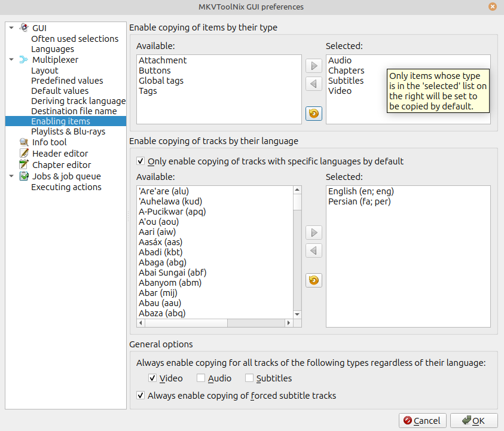This screenshot has width=504, height=431.
Task: Select Chapters in selected types
Action: [346, 71]
